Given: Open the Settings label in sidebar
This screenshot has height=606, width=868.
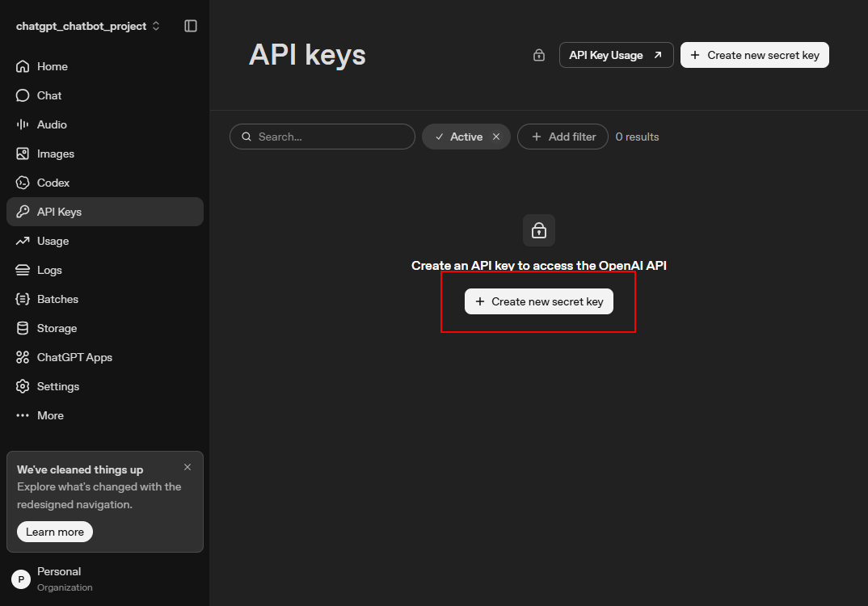Looking at the screenshot, I should pyautogui.click(x=58, y=386).
